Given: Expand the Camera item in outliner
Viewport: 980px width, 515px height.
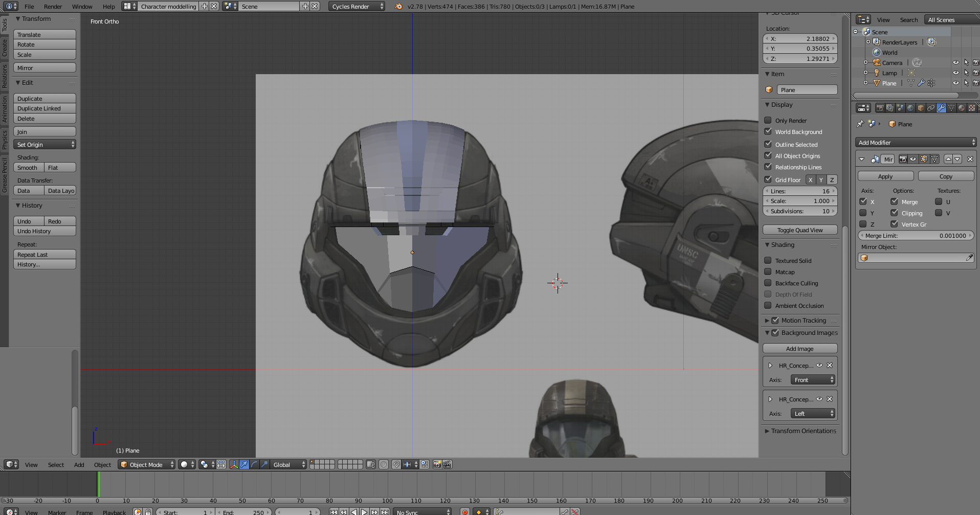Looking at the screenshot, I should click(x=865, y=62).
